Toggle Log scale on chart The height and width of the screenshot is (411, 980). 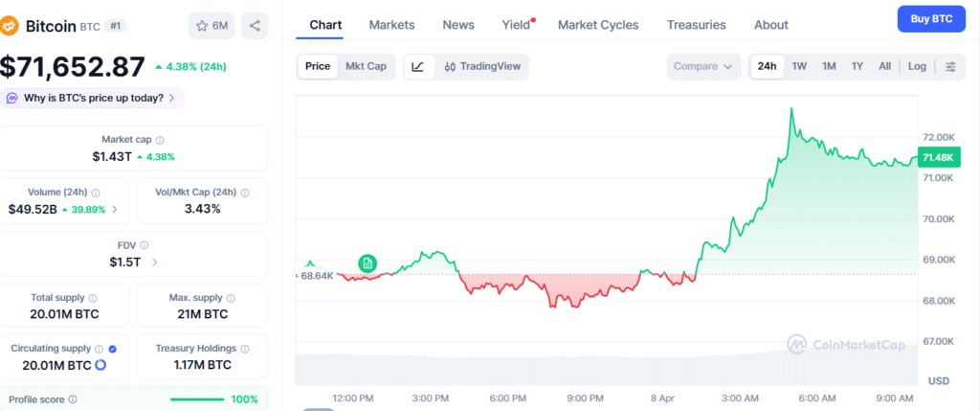click(x=918, y=66)
